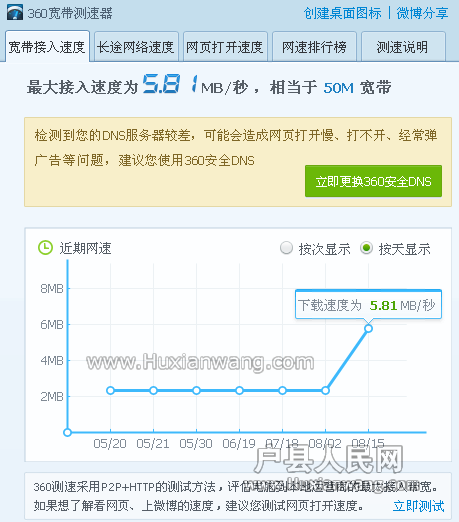459x522 pixels.
Task: Open the 测速说明 tab
Action: 403,47
